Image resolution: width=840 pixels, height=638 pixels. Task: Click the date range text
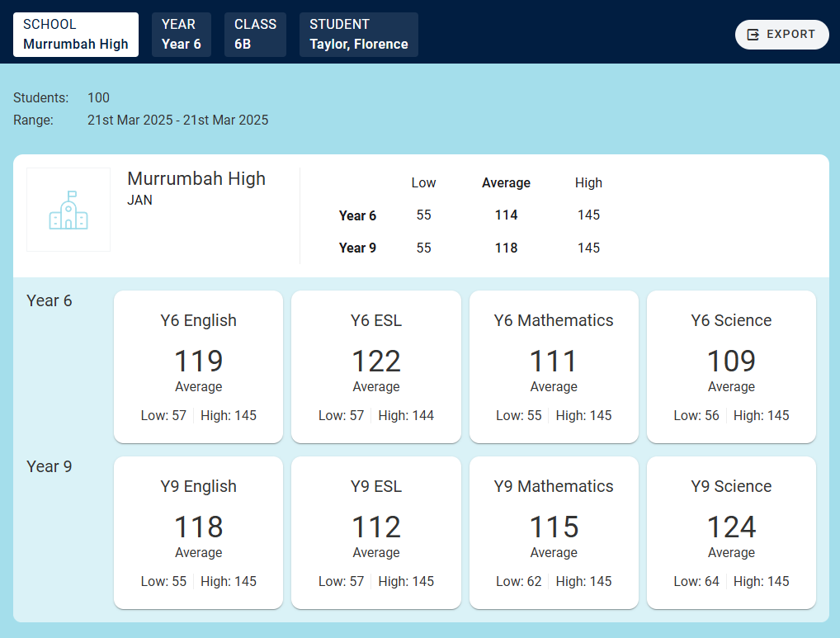tap(177, 121)
